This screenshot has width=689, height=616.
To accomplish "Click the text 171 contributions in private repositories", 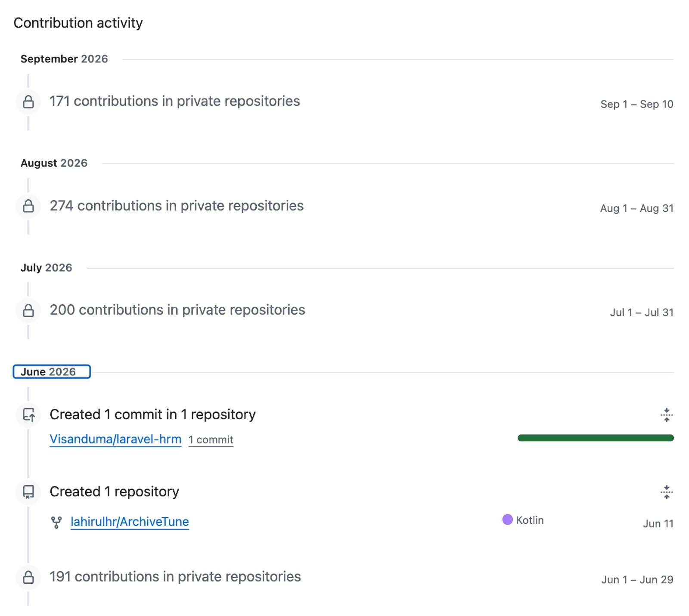I will point(175,101).
